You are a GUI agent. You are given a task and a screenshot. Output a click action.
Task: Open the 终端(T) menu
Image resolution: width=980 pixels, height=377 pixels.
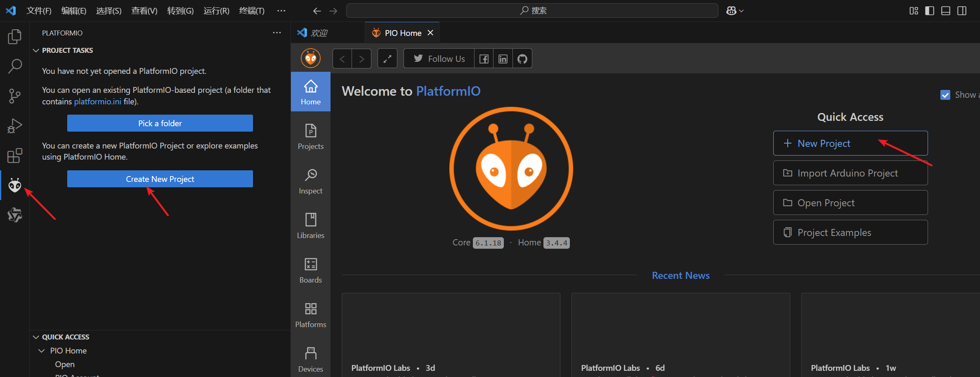pyautogui.click(x=251, y=11)
